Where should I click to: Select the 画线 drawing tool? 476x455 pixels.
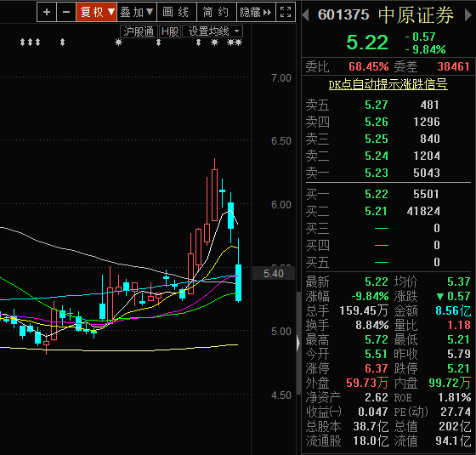(x=177, y=12)
